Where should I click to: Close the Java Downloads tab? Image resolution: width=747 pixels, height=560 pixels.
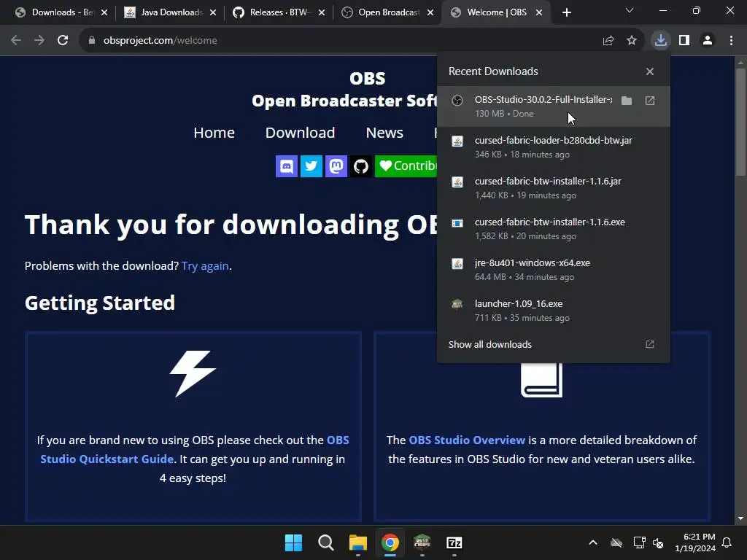[213, 12]
